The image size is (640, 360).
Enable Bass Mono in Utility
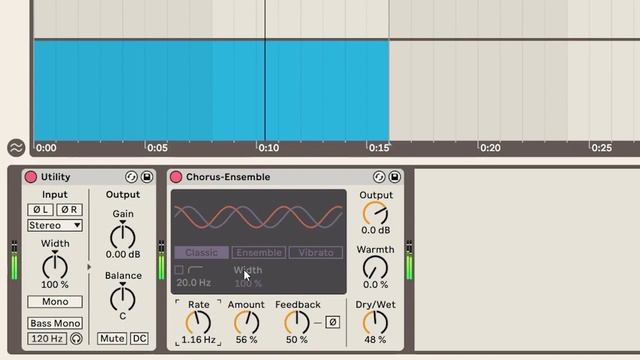coord(55,323)
